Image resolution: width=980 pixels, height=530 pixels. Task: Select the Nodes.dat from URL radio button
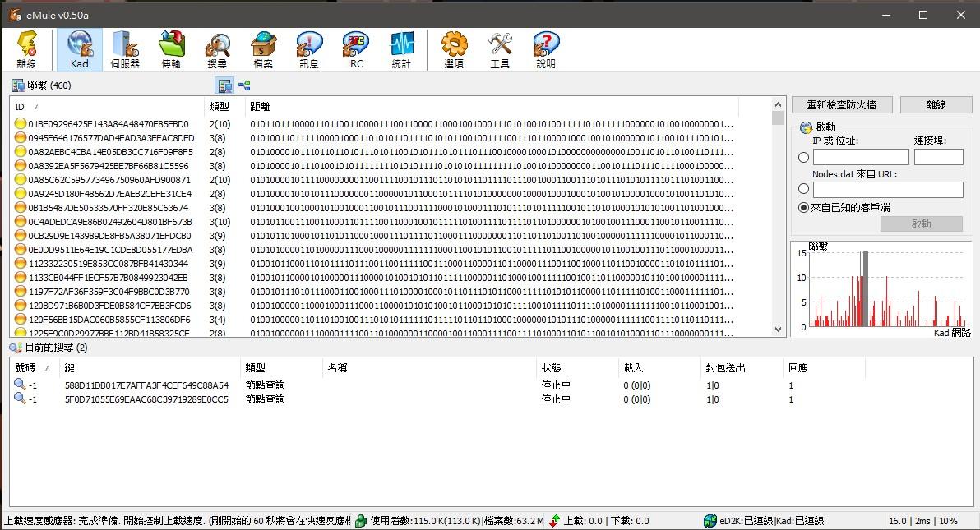pyautogui.click(x=804, y=189)
